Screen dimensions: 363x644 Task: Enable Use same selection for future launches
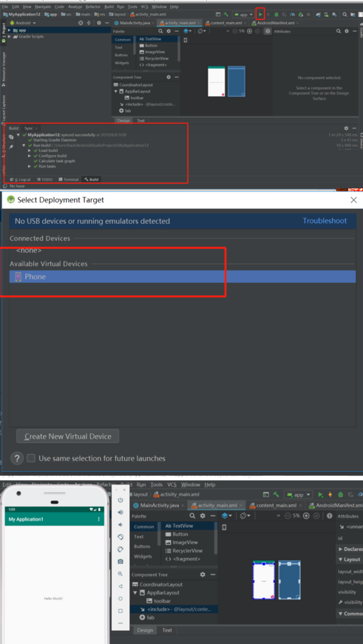pyautogui.click(x=31, y=459)
